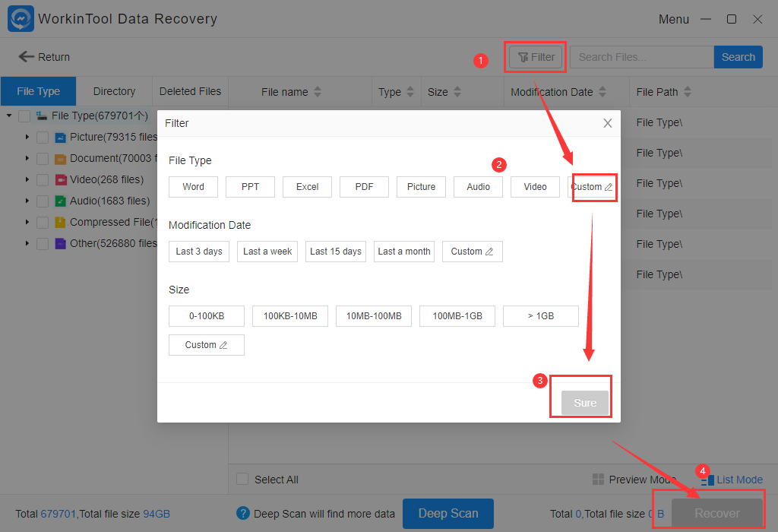The image size is (778, 532).
Task: Filter size 0-100KB
Action: (x=207, y=315)
